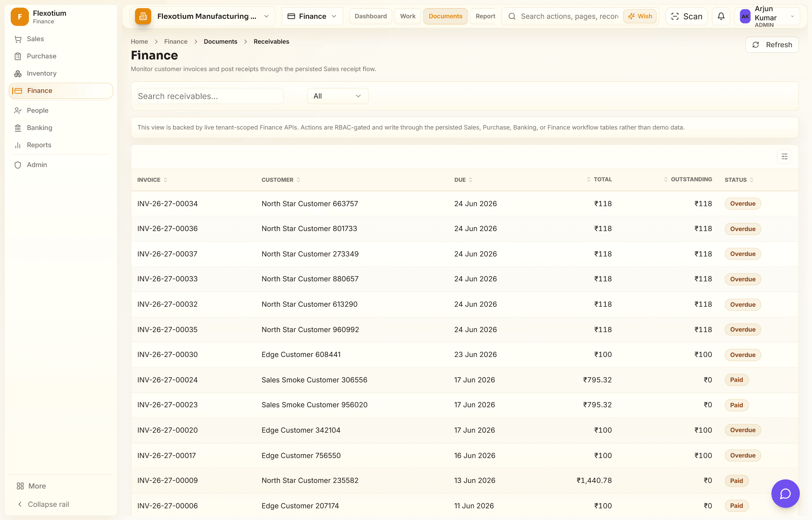812x520 pixels.
Task: Open the table column settings icon
Action: pos(784,156)
